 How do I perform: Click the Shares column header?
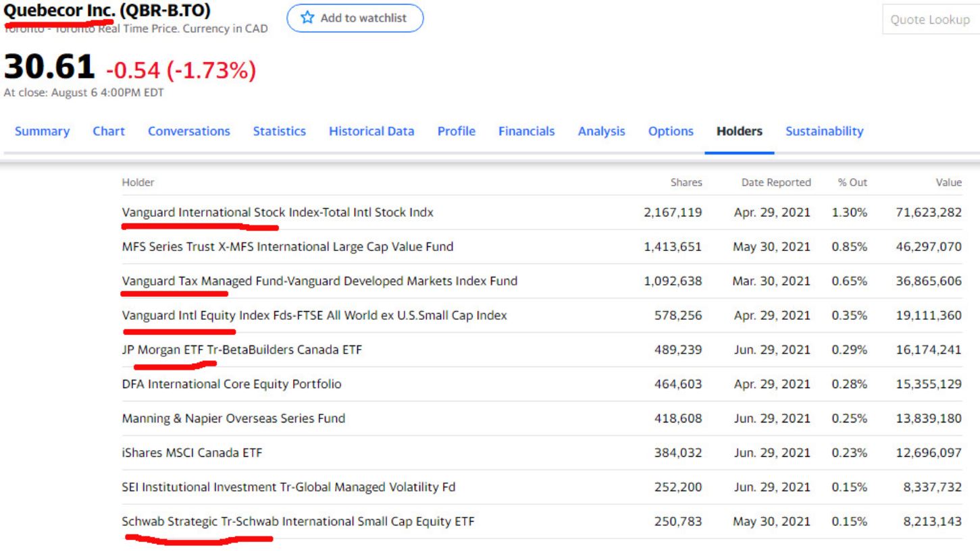click(x=686, y=182)
